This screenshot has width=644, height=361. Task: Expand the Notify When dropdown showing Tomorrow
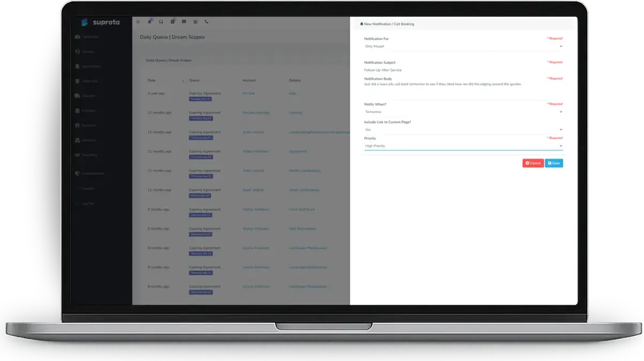tap(463, 112)
